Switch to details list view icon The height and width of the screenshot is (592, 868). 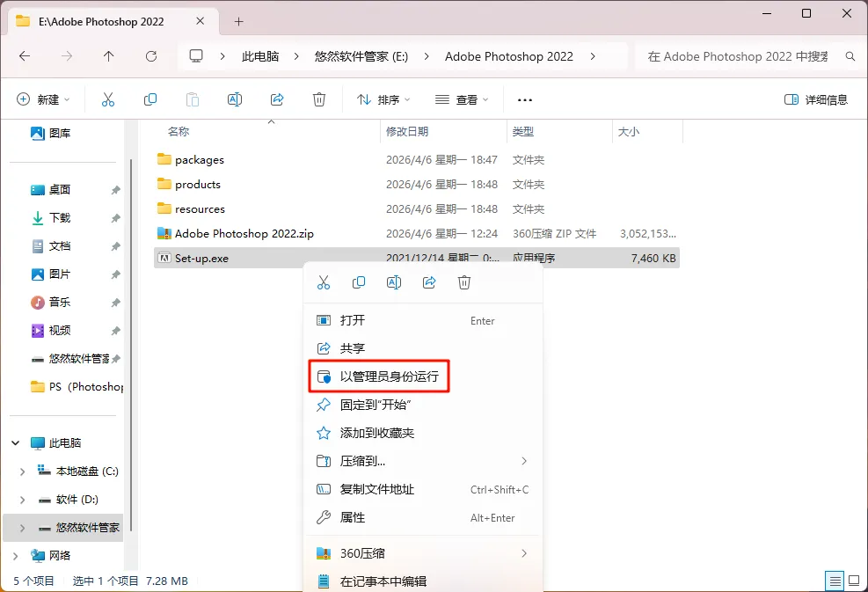point(835,581)
